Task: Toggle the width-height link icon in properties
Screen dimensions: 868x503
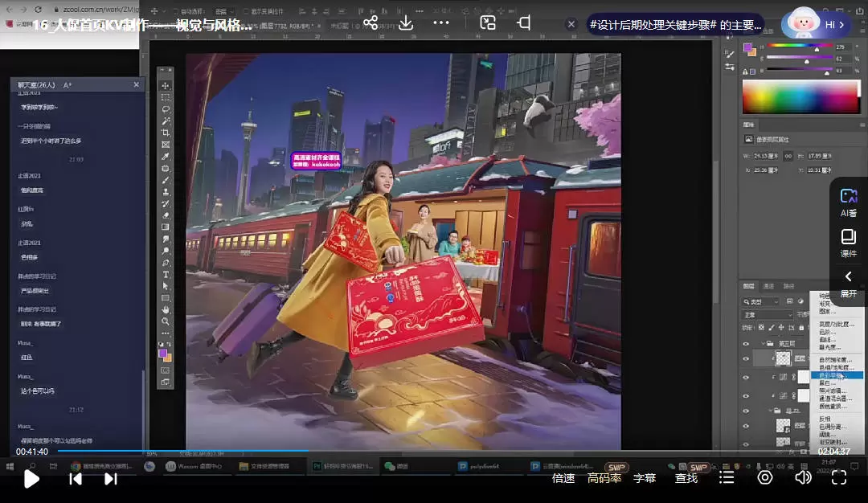Action: [x=788, y=156]
